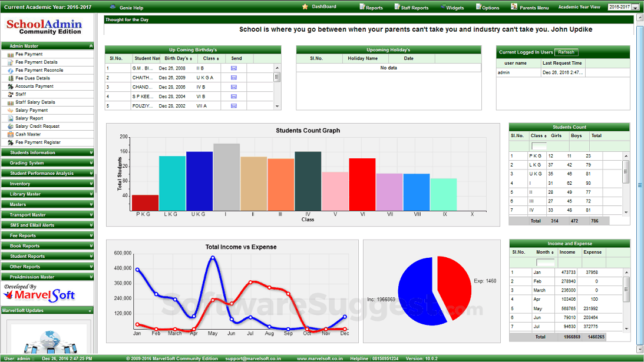Viewport: 644px width, 362px height.
Task: Click the Salary Report icon
Action: [11, 118]
